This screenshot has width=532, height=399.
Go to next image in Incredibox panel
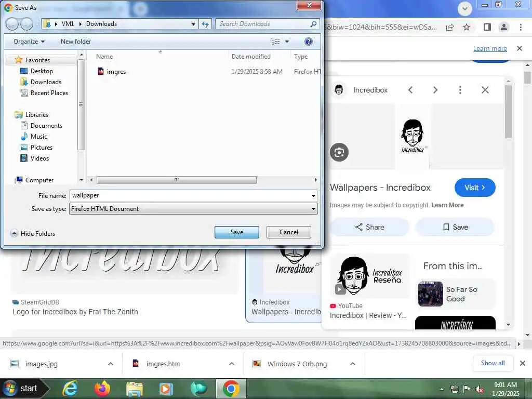click(x=435, y=90)
